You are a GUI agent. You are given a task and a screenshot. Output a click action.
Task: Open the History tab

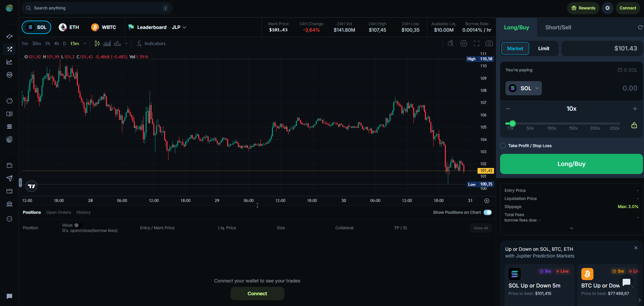(84, 212)
